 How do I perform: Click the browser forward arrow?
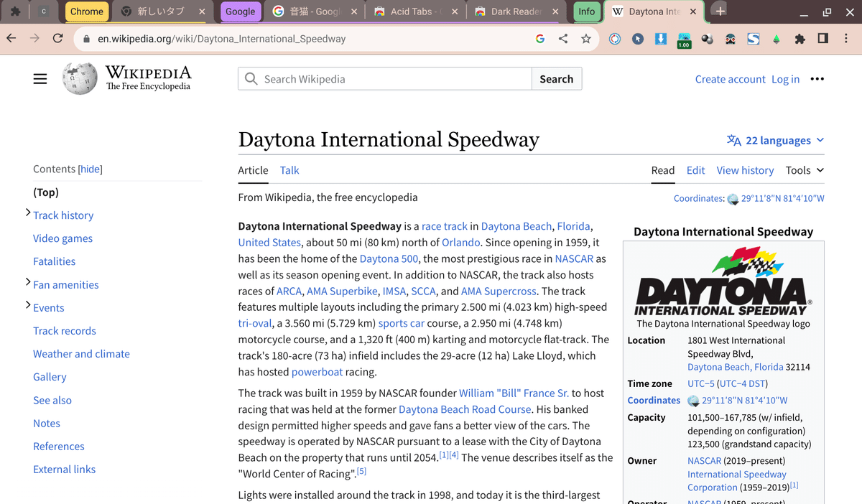click(34, 39)
